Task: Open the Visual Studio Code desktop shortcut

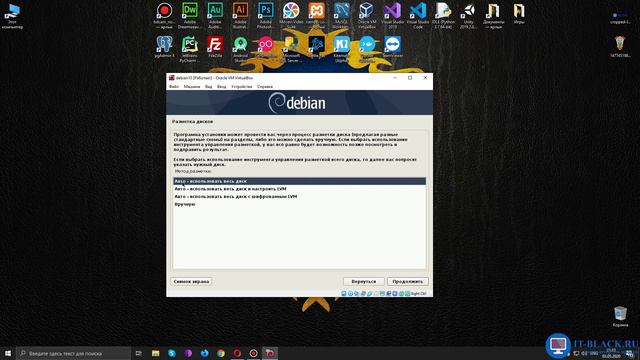Action: click(418, 16)
